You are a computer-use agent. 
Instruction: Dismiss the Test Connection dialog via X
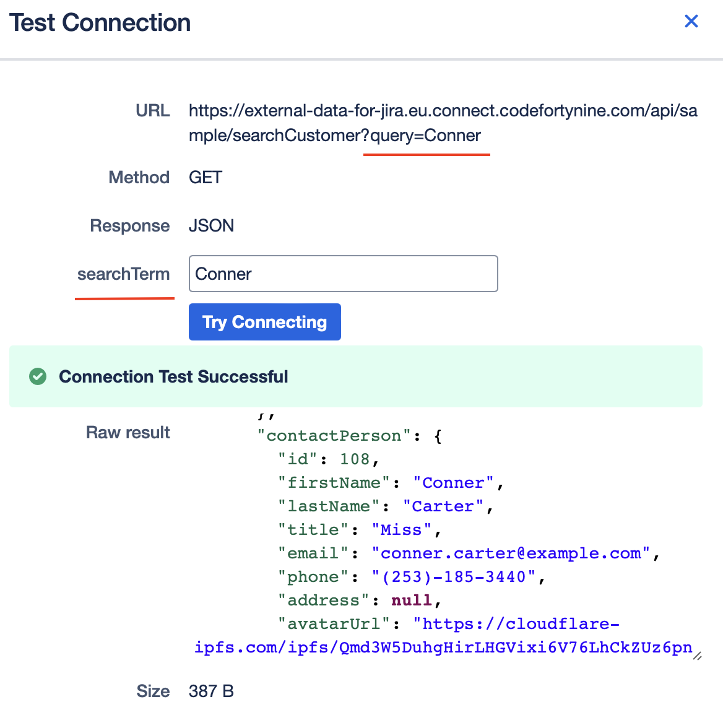click(691, 21)
